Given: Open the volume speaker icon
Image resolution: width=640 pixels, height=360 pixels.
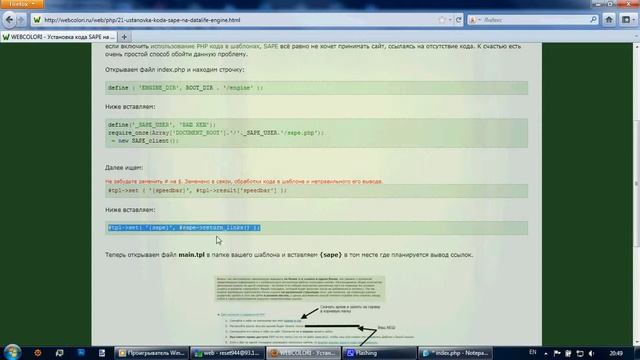Looking at the screenshot, I should click(592, 353).
